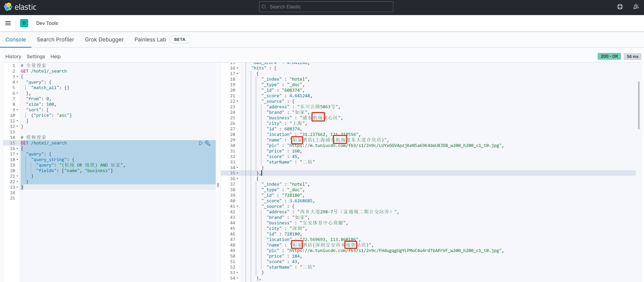Click the search magnifier icon
Screen dimensions: 644x282
264,7
